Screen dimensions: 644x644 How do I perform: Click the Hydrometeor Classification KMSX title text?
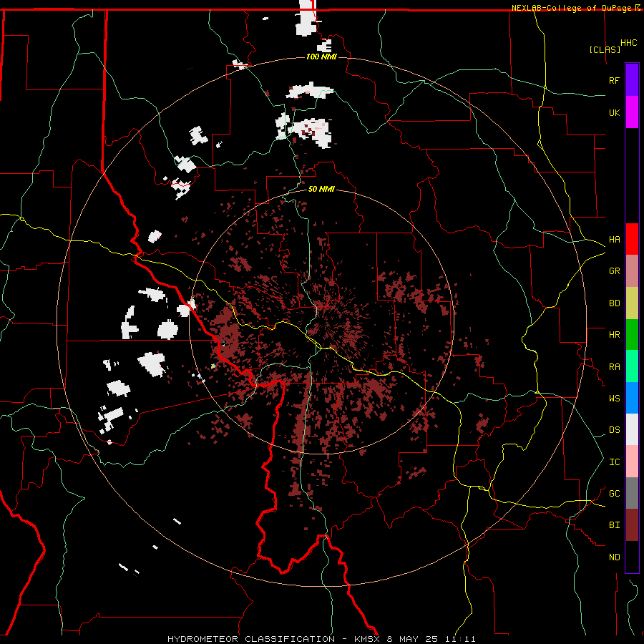[x=321, y=639]
